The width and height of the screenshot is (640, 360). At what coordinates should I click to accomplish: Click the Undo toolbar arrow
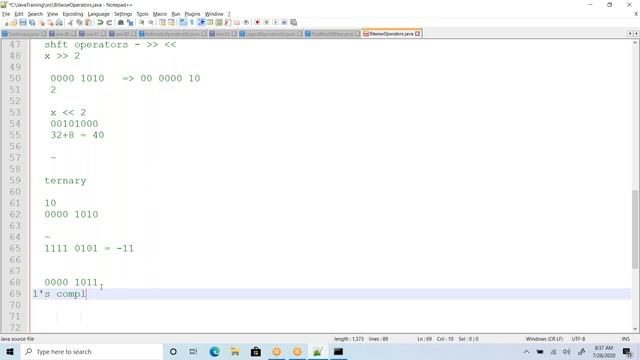click(100, 22)
